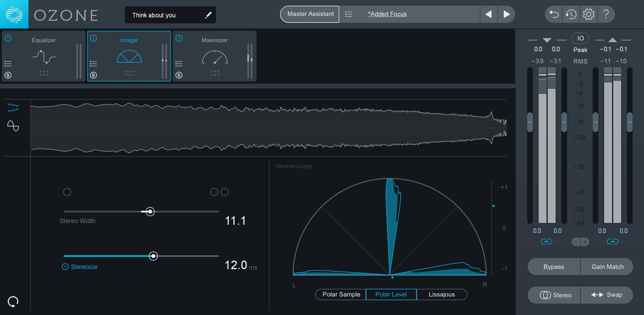
Task: Select the correlation trace sine wave icon
Action: click(x=13, y=126)
